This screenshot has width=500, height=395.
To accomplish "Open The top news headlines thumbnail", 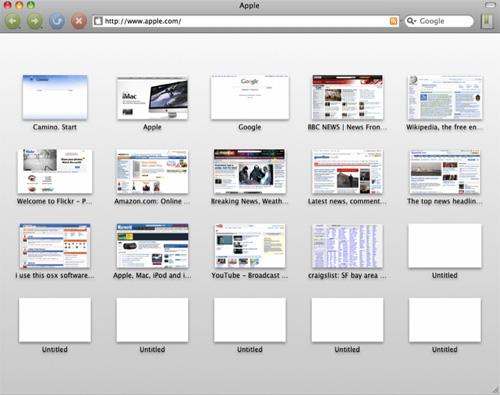I will pos(445,171).
